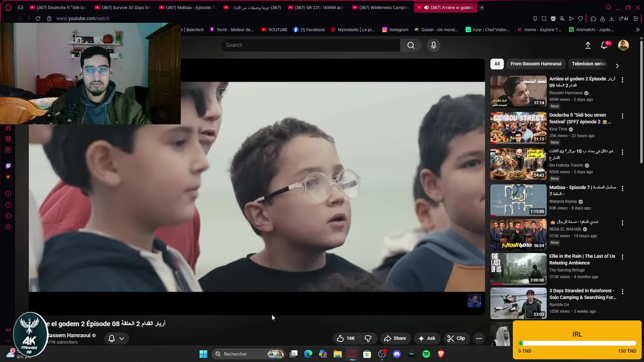Open the AnimeKAI bookmark
The height and width of the screenshot is (362, 644).
point(591,30)
